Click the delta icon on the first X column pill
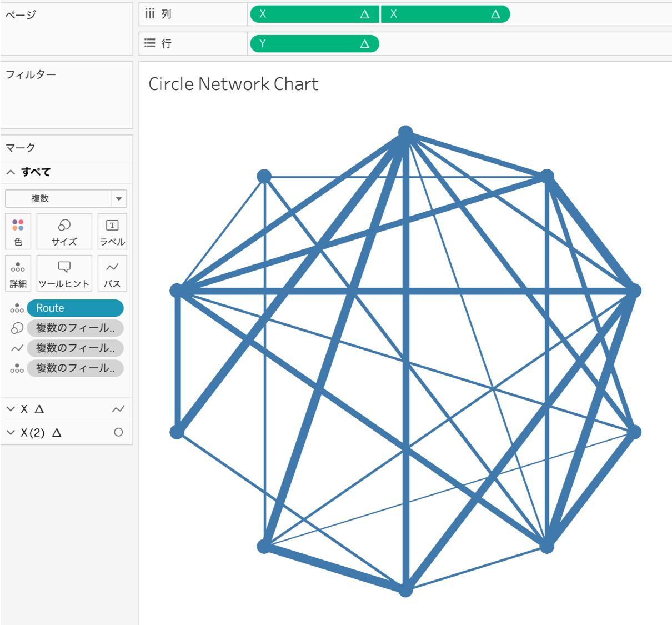 [x=364, y=14]
